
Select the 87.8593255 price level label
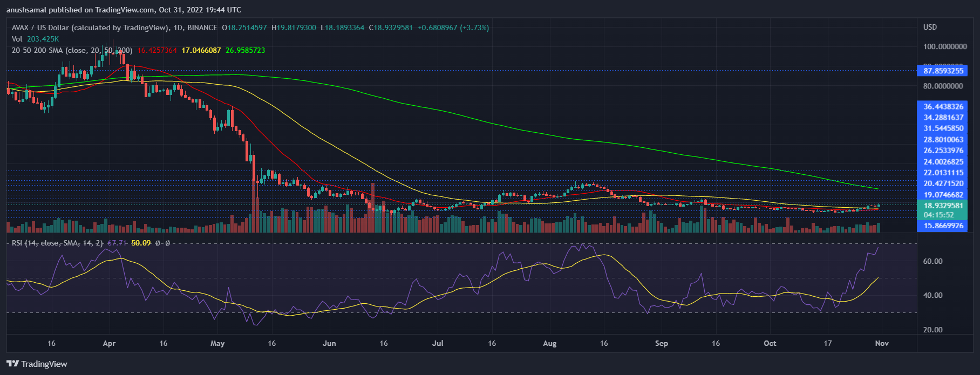click(x=943, y=71)
